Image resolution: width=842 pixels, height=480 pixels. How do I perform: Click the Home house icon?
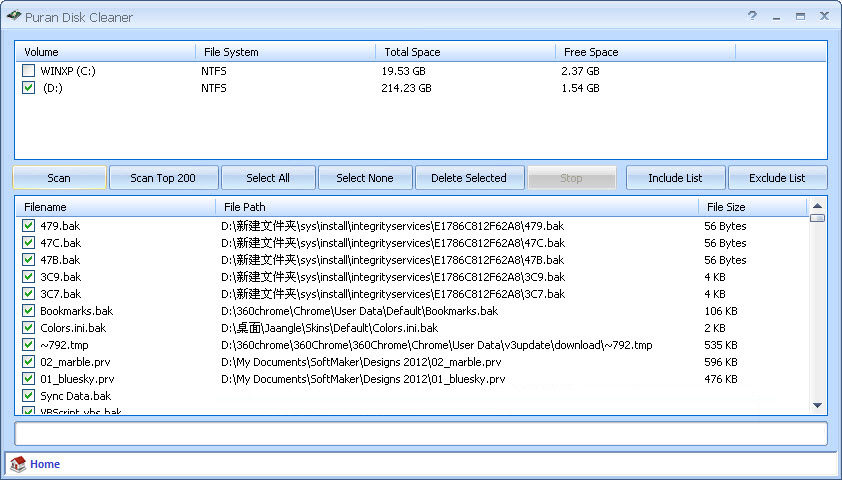click(18, 464)
